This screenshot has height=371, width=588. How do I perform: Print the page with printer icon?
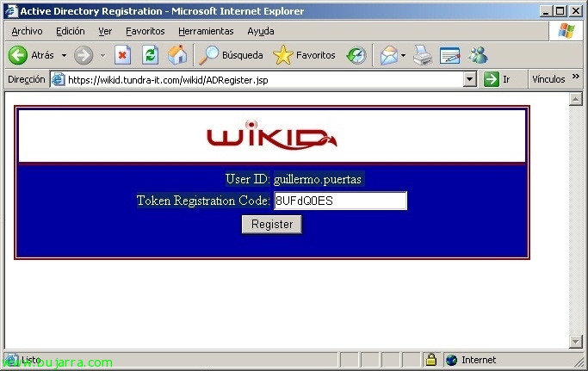423,55
